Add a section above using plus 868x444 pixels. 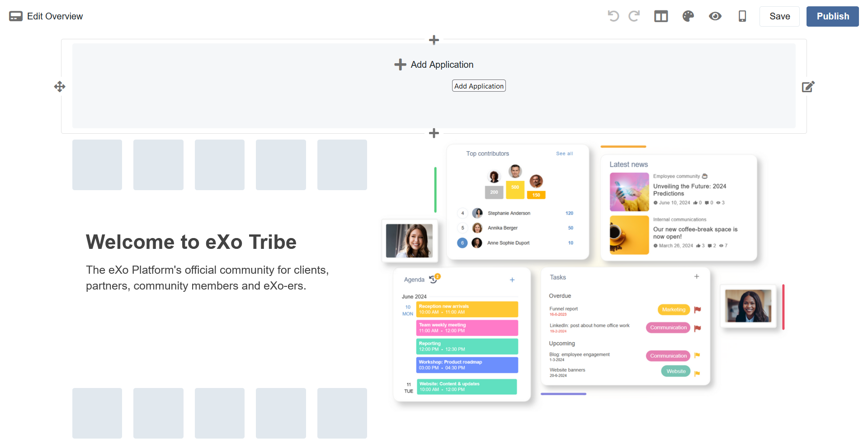434,40
